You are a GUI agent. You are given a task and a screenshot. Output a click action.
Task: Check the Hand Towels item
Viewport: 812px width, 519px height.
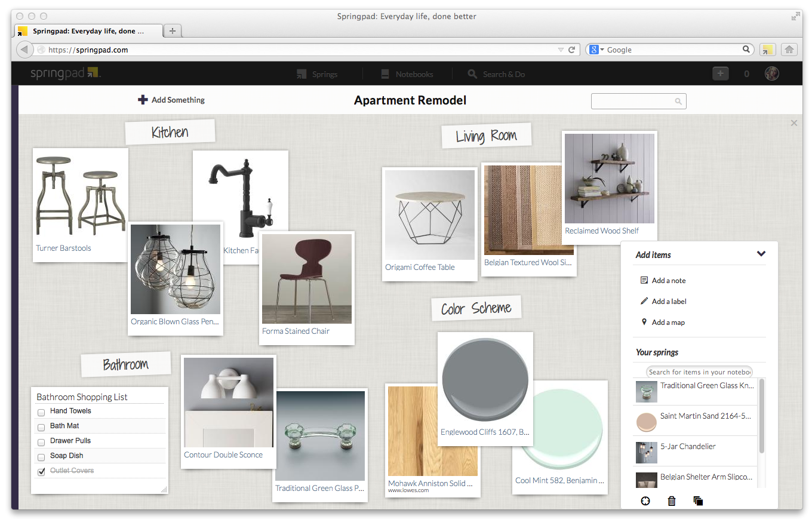click(41, 412)
